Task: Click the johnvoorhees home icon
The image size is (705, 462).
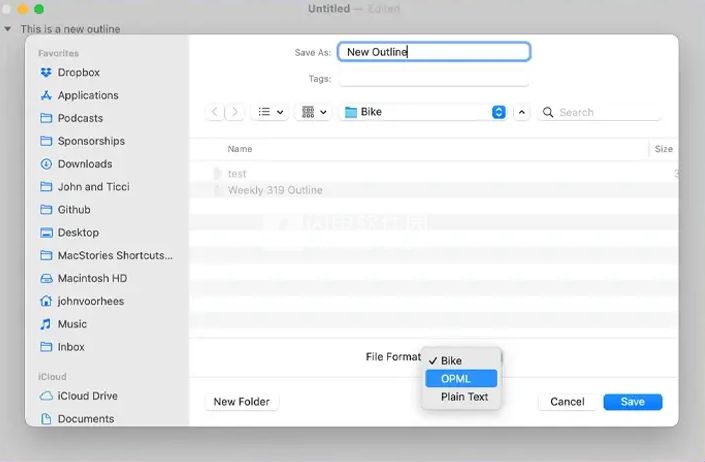Action: click(x=46, y=301)
